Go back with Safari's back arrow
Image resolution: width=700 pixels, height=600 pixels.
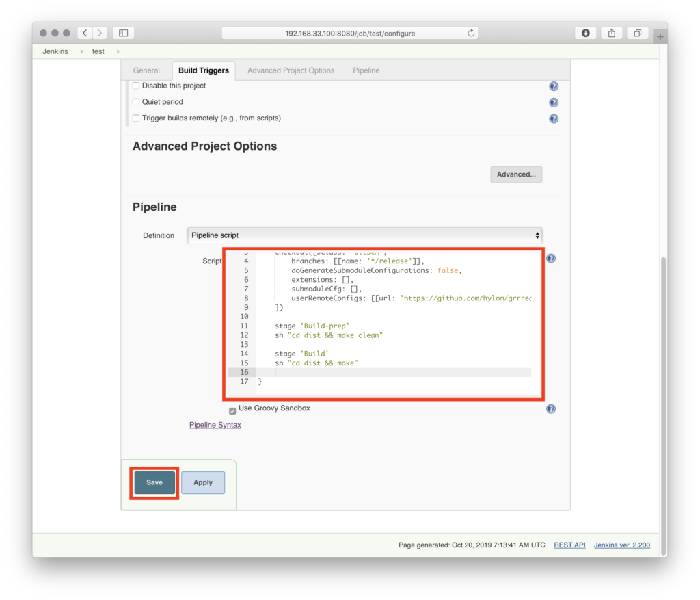(x=85, y=33)
